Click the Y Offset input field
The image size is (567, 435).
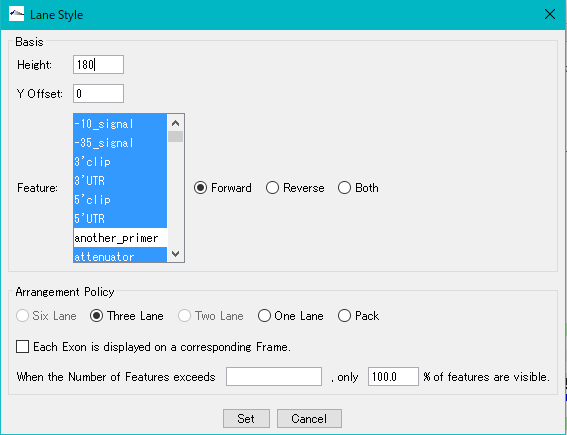tap(98, 94)
